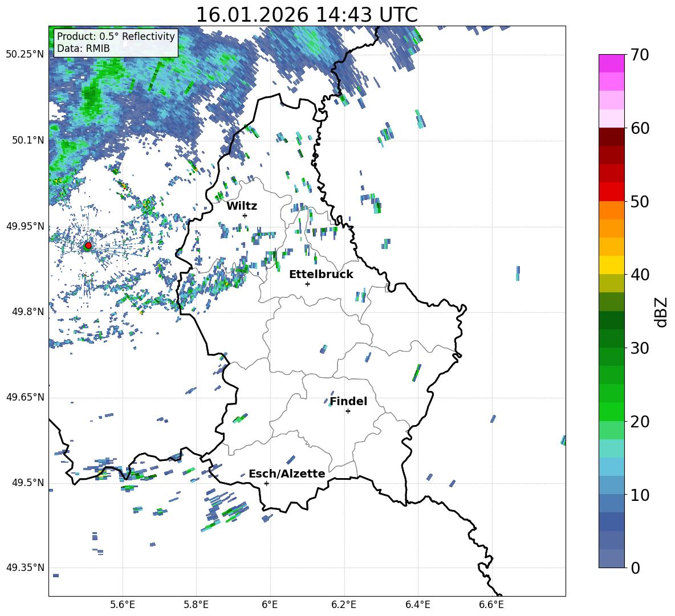Screen dimensions: 675x616
Task: Click the longitude label 6.2°E
Action: pos(344,605)
